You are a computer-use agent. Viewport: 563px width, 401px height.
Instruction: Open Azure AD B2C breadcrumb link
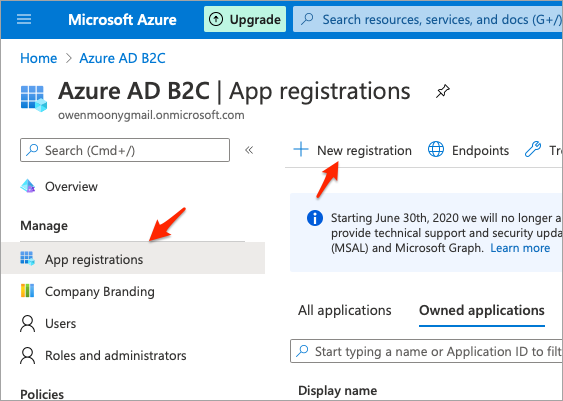pyautogui.click(x=122, y=58)
